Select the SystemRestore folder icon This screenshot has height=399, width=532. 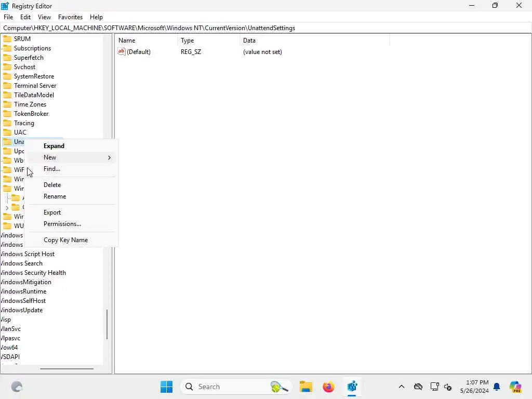pos(7,76)
